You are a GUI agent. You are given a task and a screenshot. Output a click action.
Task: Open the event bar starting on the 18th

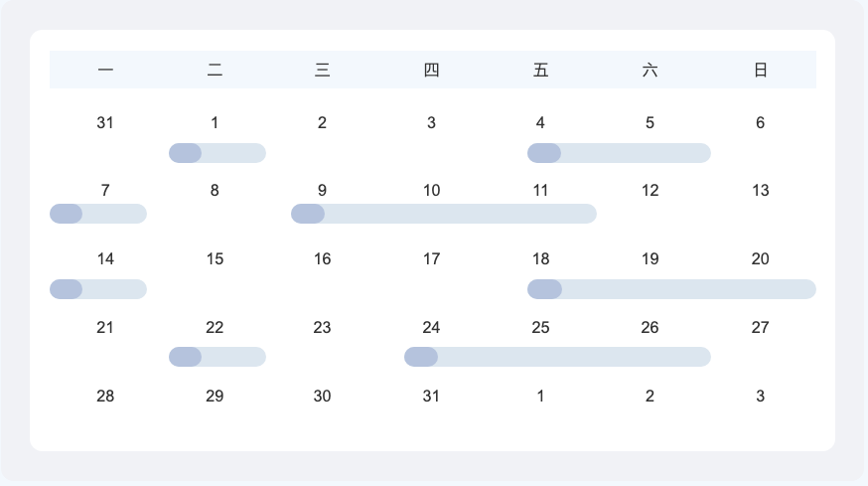click(x=671, y=289)
